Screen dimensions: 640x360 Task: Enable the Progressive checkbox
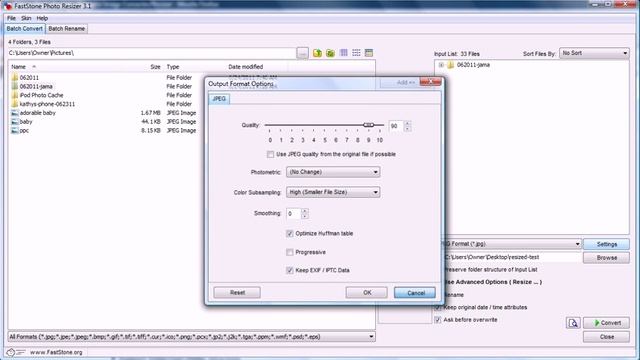pos(290,252)
